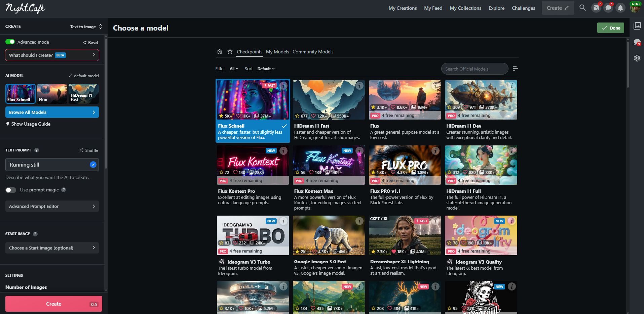Go to the model browser home icon

point(220,51)
